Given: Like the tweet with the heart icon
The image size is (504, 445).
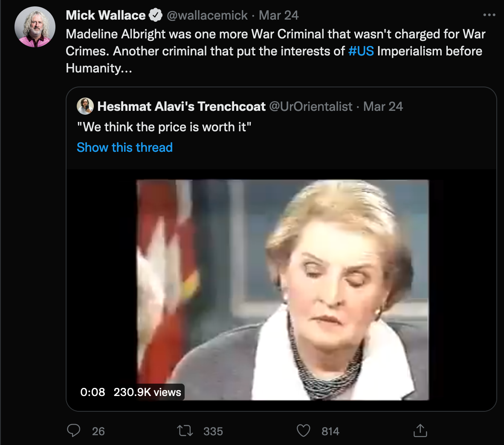Looking at the screenshot, I should [303, 431].
